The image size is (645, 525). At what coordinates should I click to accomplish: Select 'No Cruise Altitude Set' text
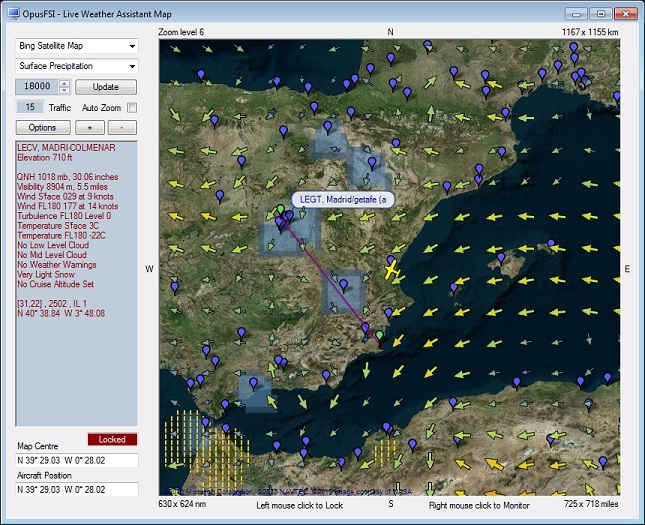(x=56, y=284)
